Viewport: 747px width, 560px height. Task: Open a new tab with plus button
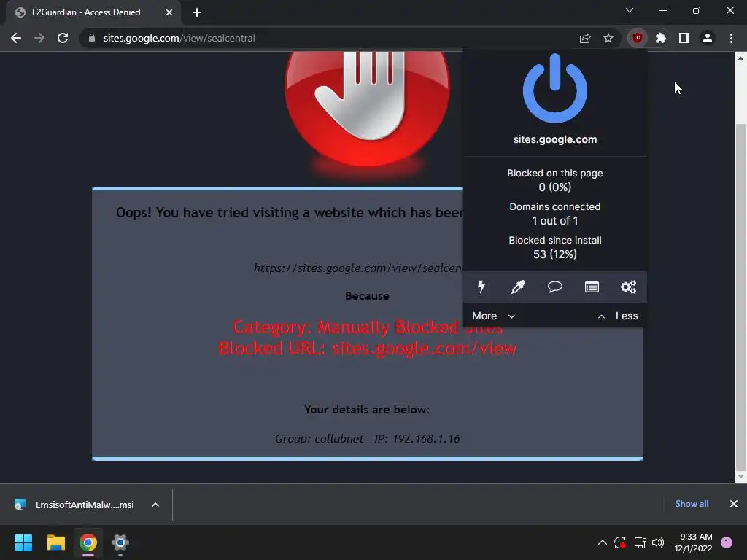197,12
